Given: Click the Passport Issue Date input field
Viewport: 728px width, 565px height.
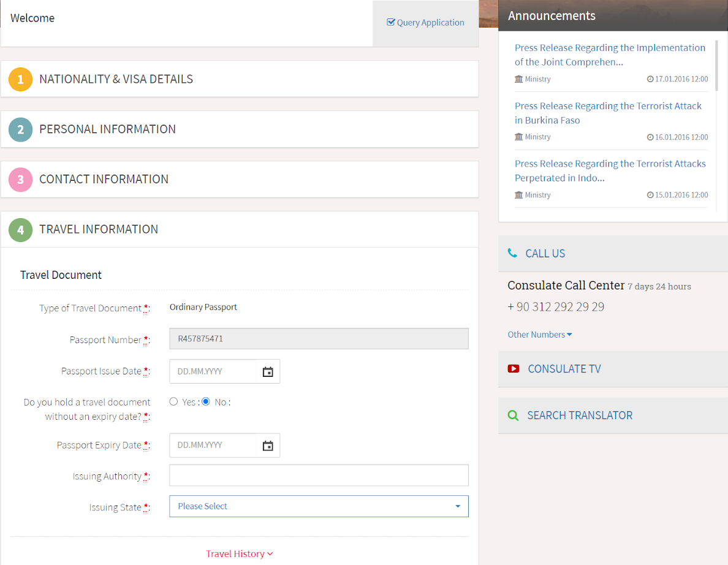Looking at the screenshot, I should tap(213, 371).
